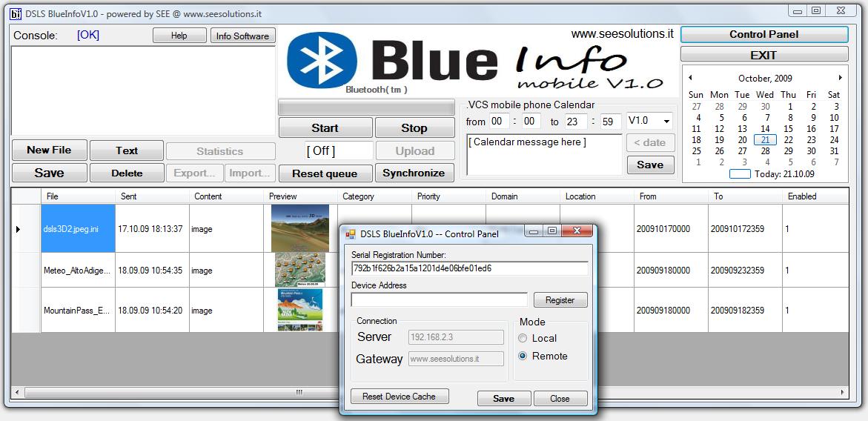The height and width of the screenshot is (421, 868).
Task: Click the New File button
Action: click(49, 150)
